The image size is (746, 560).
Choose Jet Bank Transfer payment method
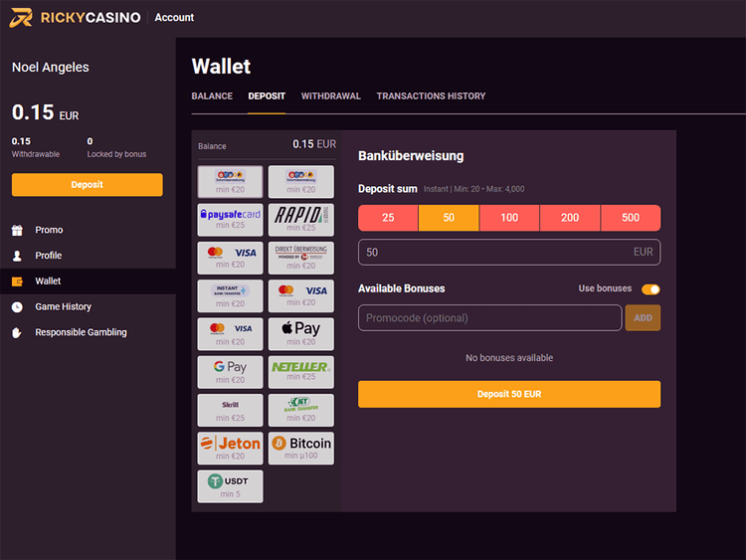(301, 410)
